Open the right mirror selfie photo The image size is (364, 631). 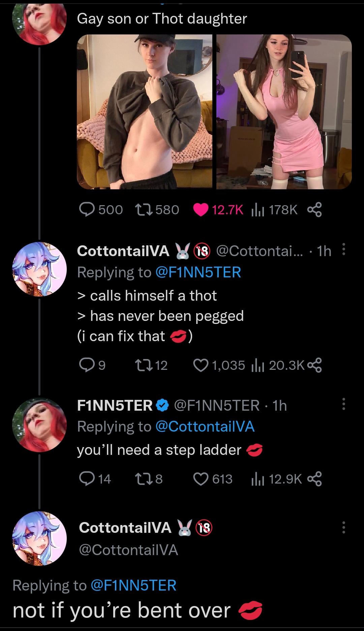coord(284,112)
